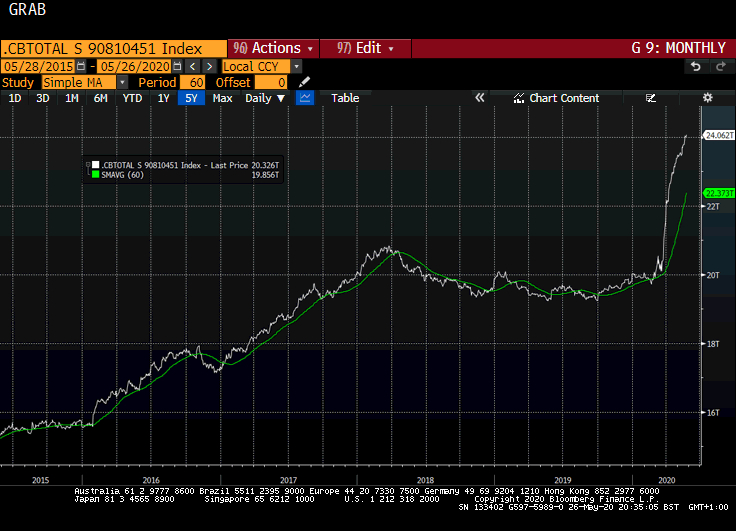Select the 1Y time range

point(163,98)
